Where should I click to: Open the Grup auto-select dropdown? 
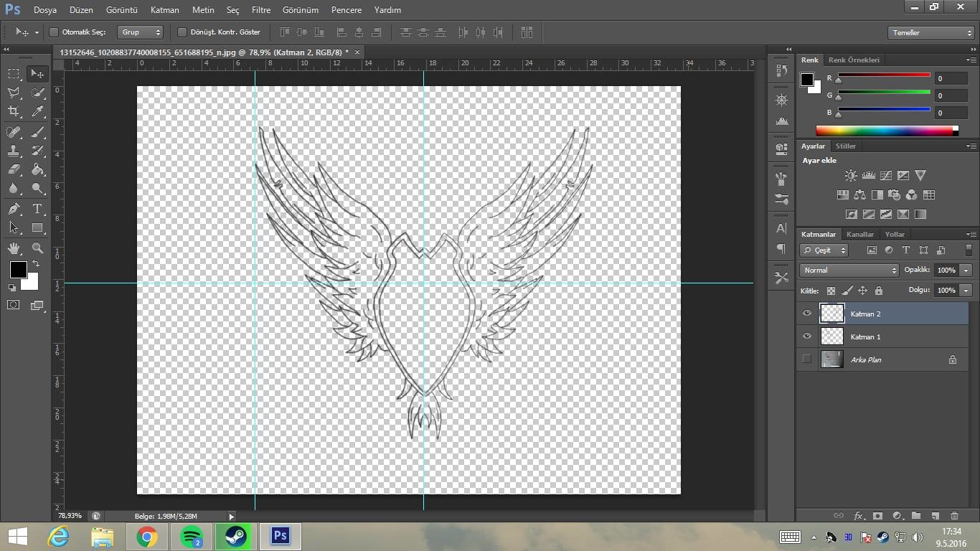[141, 32]
